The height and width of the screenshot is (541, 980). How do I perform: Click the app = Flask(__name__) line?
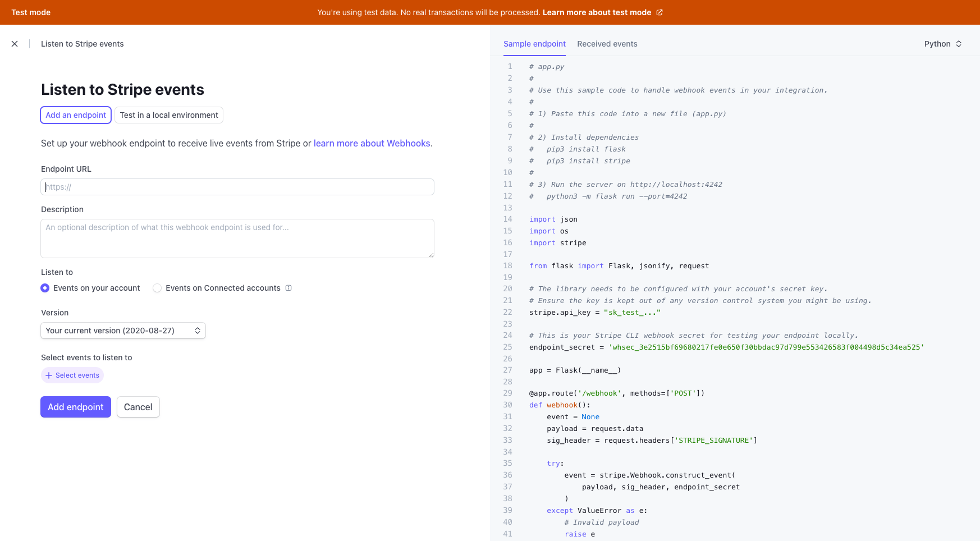[x=575, y=370]
